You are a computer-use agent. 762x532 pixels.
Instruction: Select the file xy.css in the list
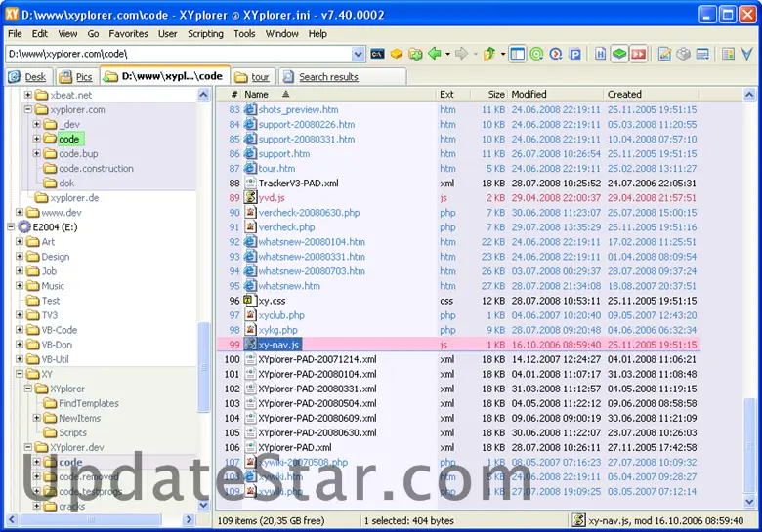[272, 301]
